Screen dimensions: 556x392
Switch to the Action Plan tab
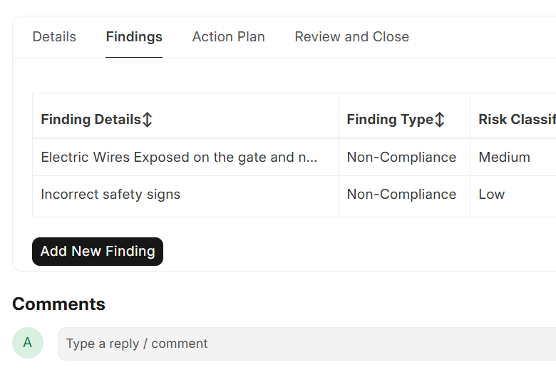pos(228,37)
